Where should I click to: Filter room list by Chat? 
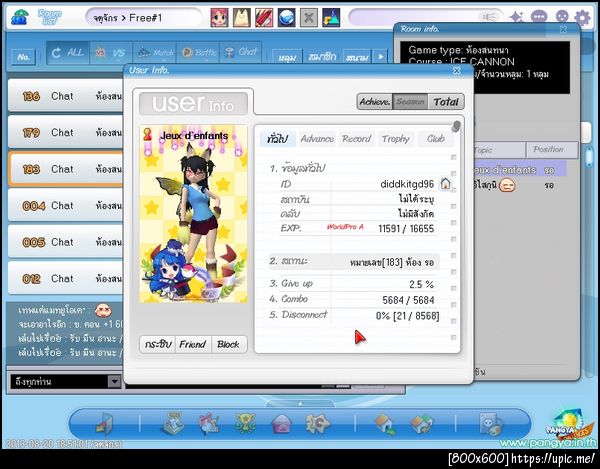tap(241, 53)
